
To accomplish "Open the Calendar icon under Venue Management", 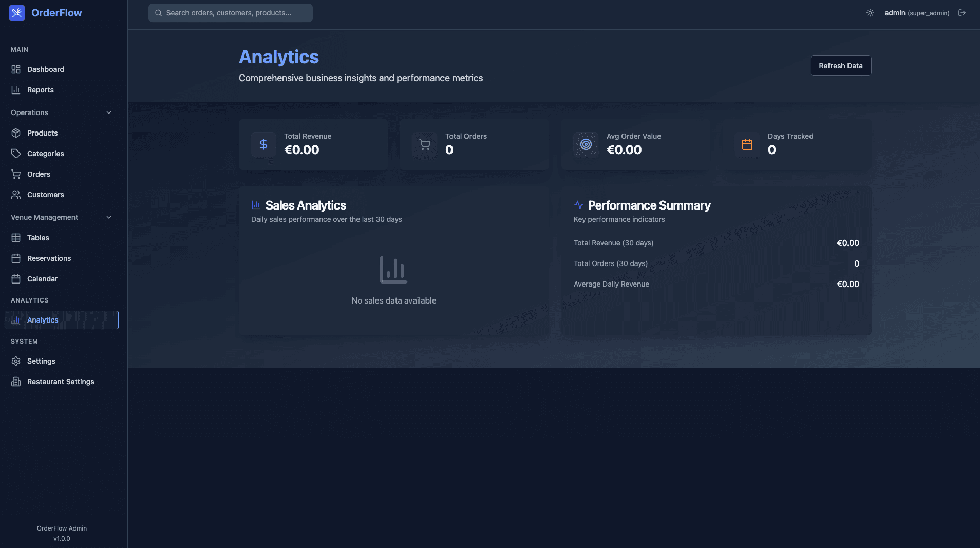I will (x=16, y=279).
